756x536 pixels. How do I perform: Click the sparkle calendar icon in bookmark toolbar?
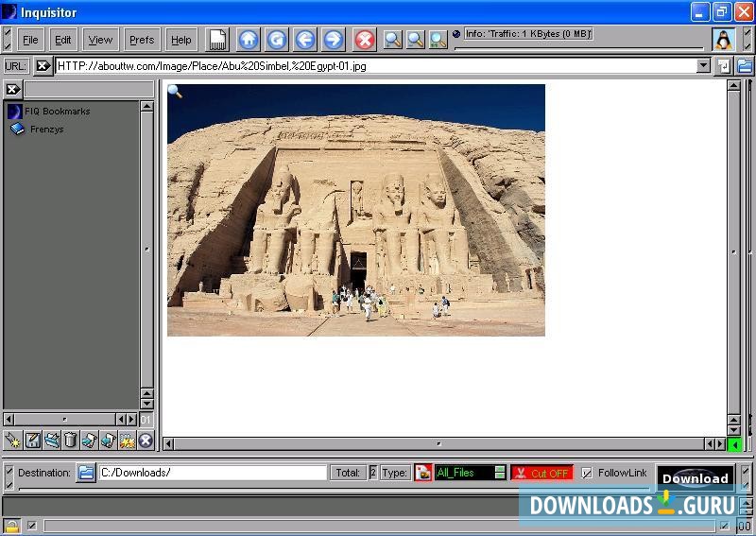(127, 440)
